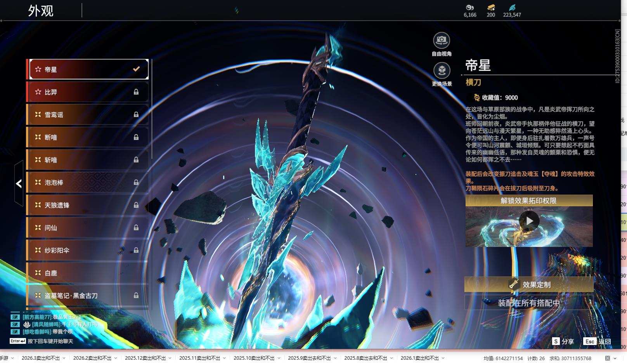Select the 白鹿 weapon skin

[x=87, y=273]
